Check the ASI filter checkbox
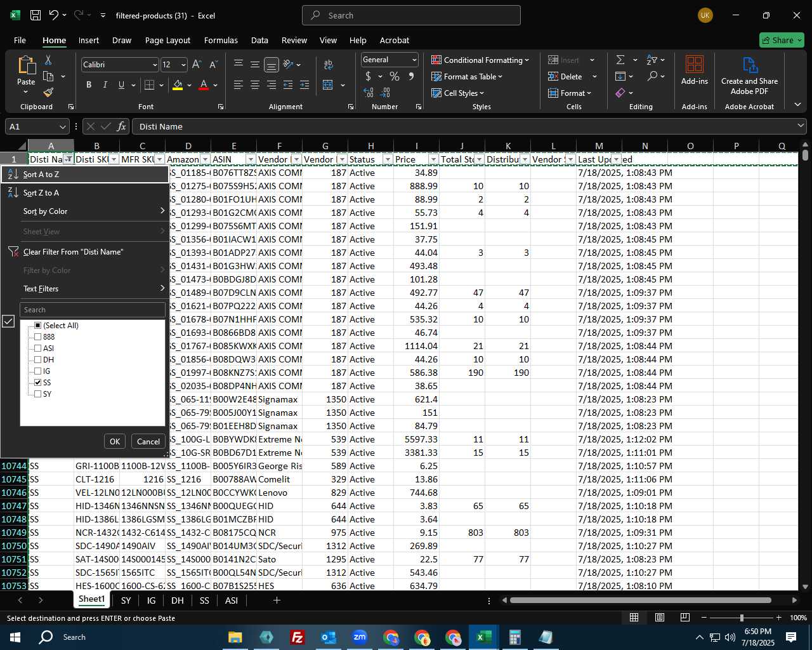The image size is (812, 650). 38,348
